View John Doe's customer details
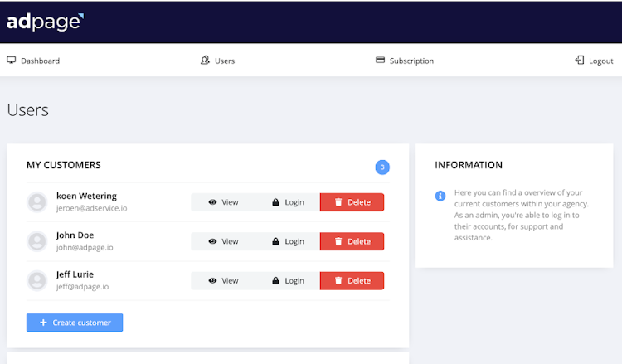 pyautogui.click(x=223, y=241)
